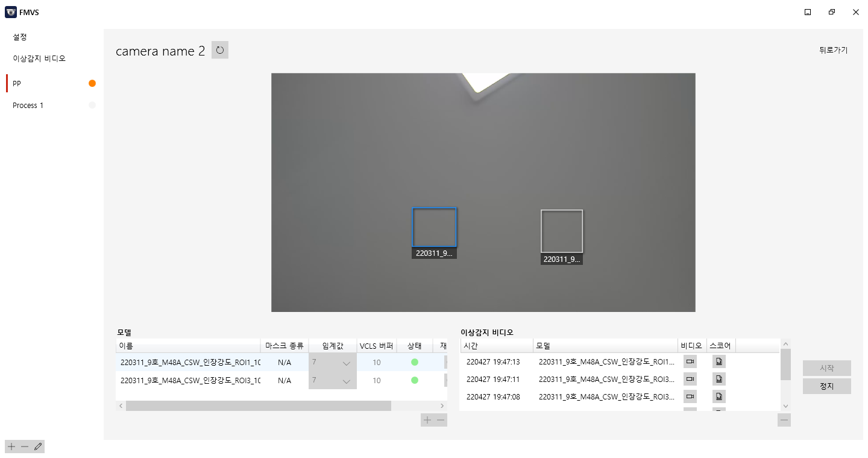Image resolution: width=868 pixels, height=458 pixels.
Task: Click the plus icon next to the pencil
Action: click(x=11, y=447)
